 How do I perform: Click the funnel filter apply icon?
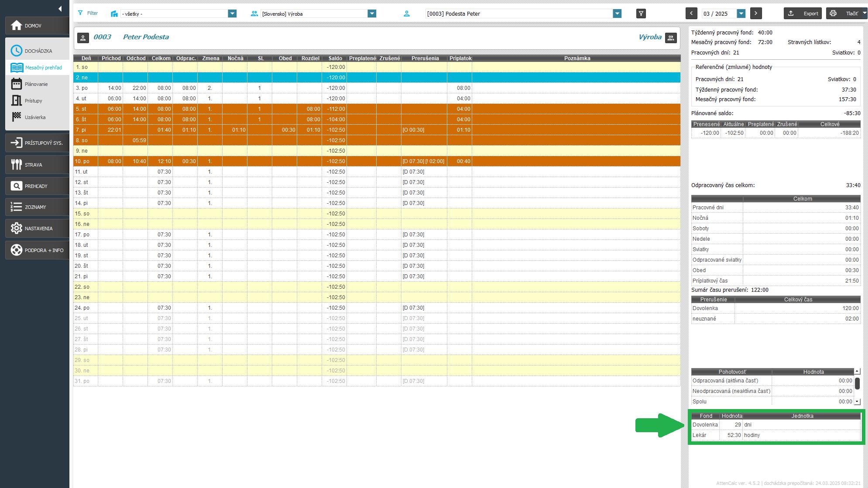641,14
